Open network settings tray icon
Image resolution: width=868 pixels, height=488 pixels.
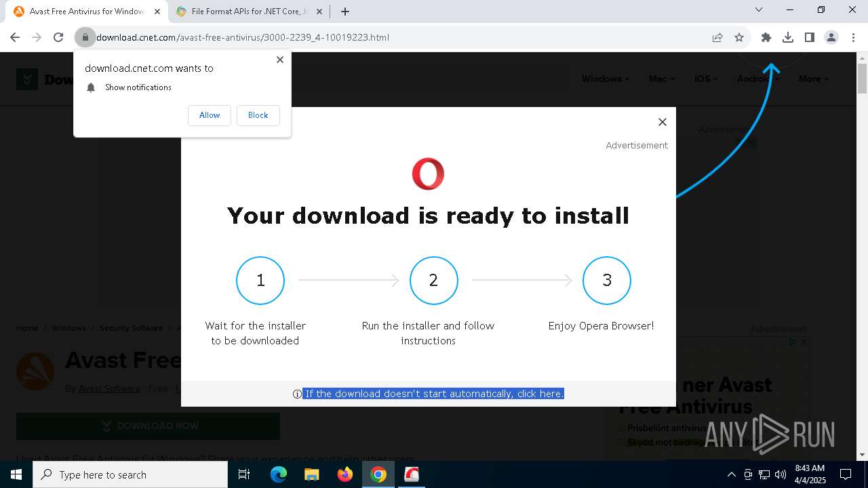764,474
